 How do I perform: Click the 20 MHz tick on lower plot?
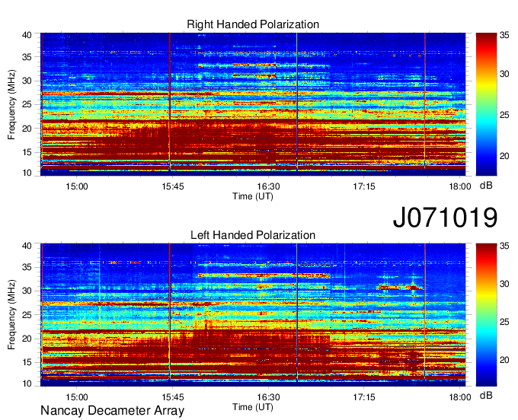click(27, 339)
